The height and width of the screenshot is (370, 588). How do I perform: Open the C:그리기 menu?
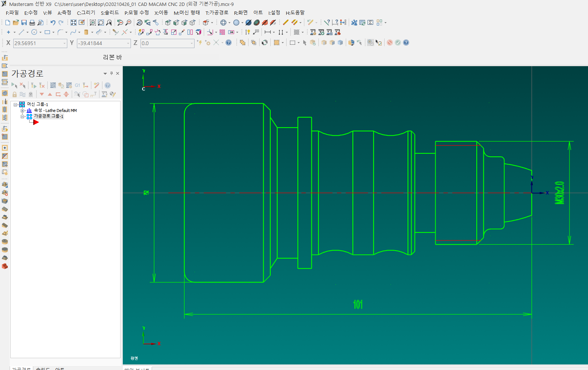click(86, 13)
